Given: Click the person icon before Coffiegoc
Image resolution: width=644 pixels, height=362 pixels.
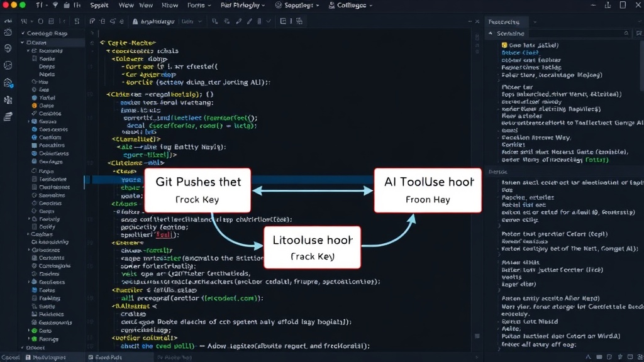Looking at the screenshot, I should (331, 5).
